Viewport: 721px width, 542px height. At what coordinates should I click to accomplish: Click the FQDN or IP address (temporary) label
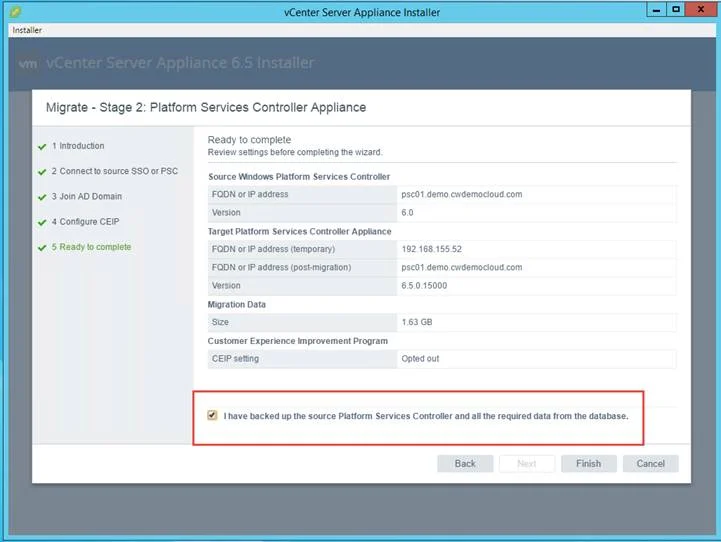[273, 249]
